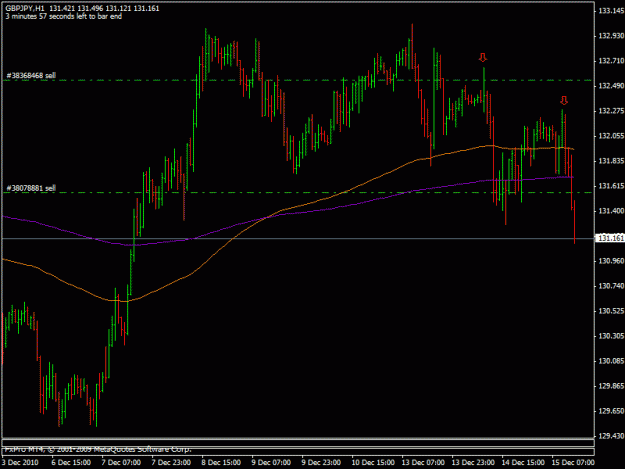Click the 130.085 price scale label
Image resolution: width=625 pixels, height=469 pixels.
(x=611, y=361)
